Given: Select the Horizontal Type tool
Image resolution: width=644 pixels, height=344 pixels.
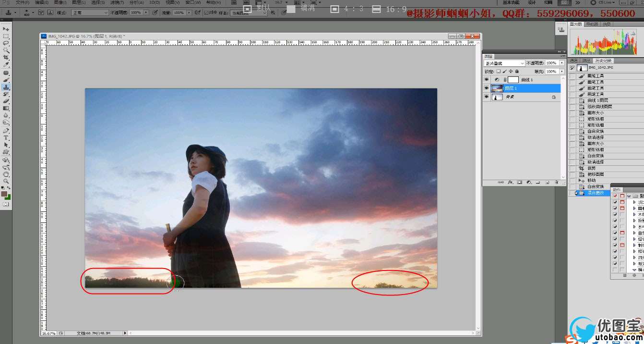Looking at the screenshot, I should [x=6, y=138].
